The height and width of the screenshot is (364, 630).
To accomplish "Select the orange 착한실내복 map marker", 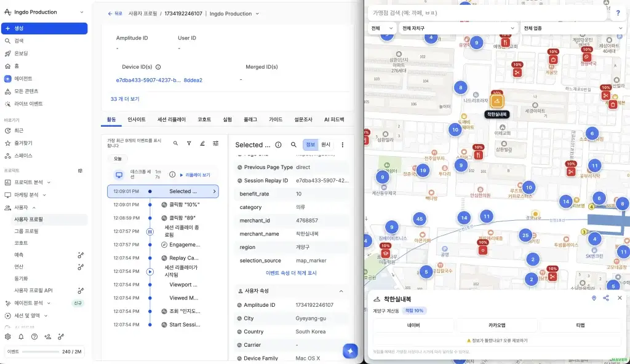I will point(497,101).
